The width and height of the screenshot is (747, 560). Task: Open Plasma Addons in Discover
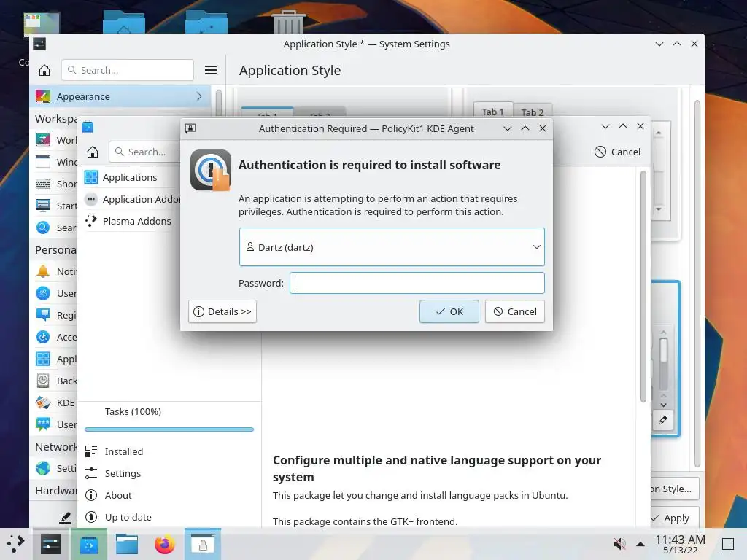click(x=130, y=222)
